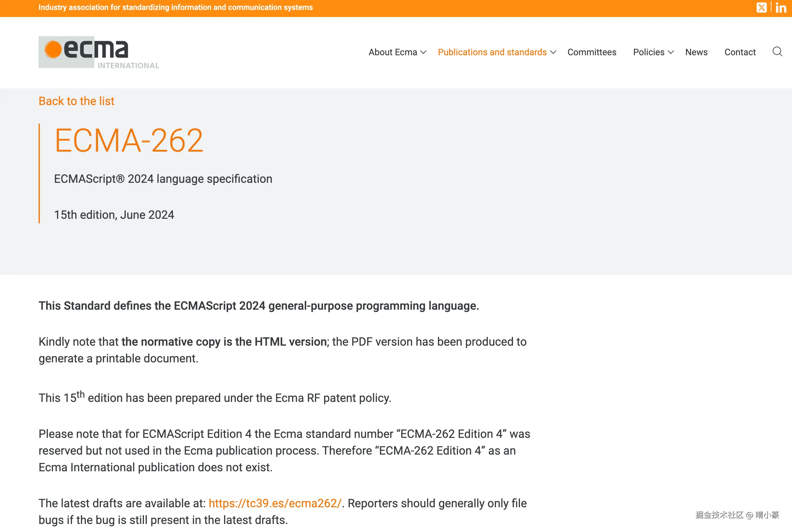Click the 15th edition, June 2024 text
792x532 pixels.
[114, 215]
